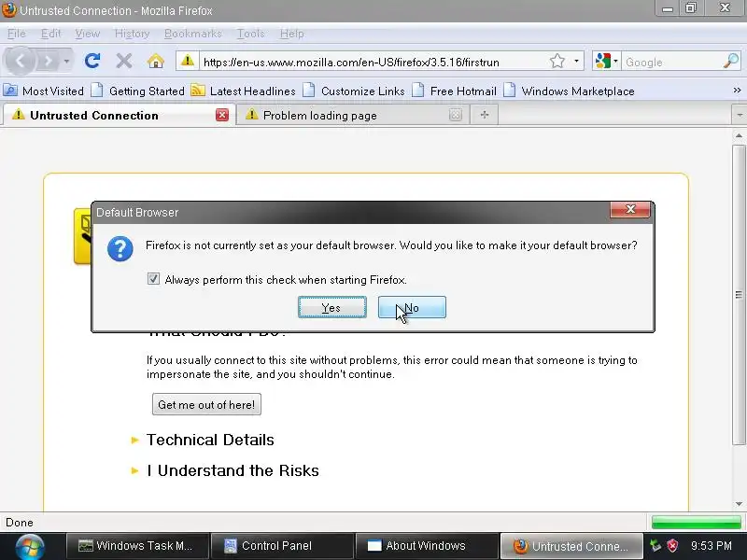This screenshot has height=560, width=747.
Task: Open the Windows Start orb
Action: (x=30, y=546)
